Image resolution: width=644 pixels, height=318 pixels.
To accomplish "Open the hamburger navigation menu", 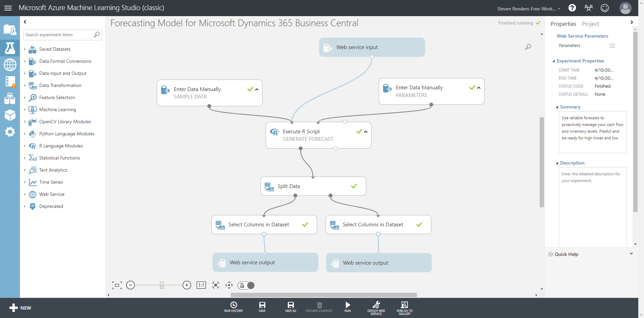I will [8, 8].
